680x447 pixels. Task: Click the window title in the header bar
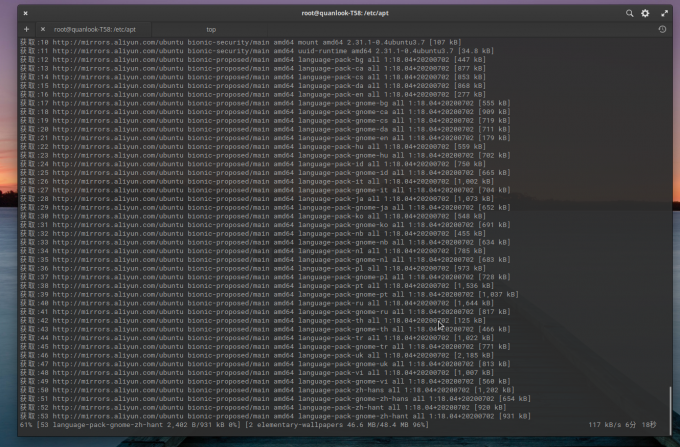pyautogui.click(x=339, y=13)
